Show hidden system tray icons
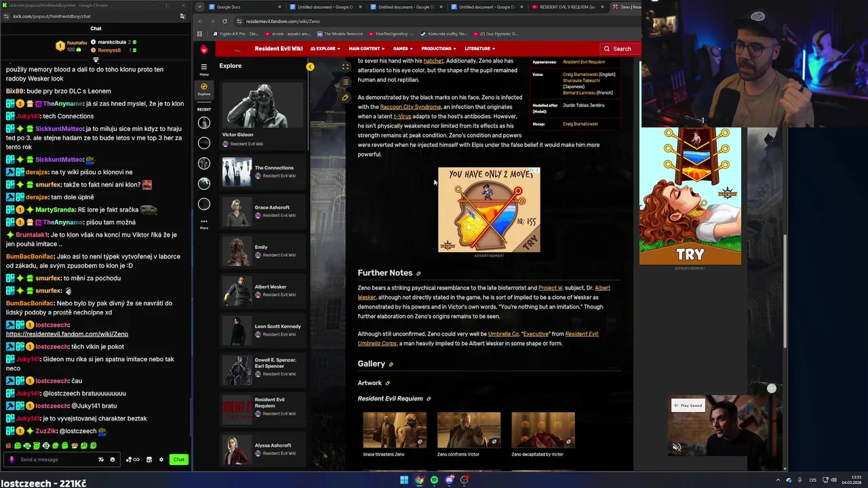 click(x=778, y=480)
